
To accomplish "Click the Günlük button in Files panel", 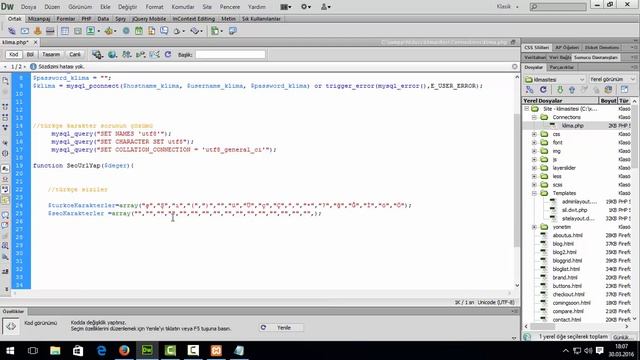I will point(622,337).
